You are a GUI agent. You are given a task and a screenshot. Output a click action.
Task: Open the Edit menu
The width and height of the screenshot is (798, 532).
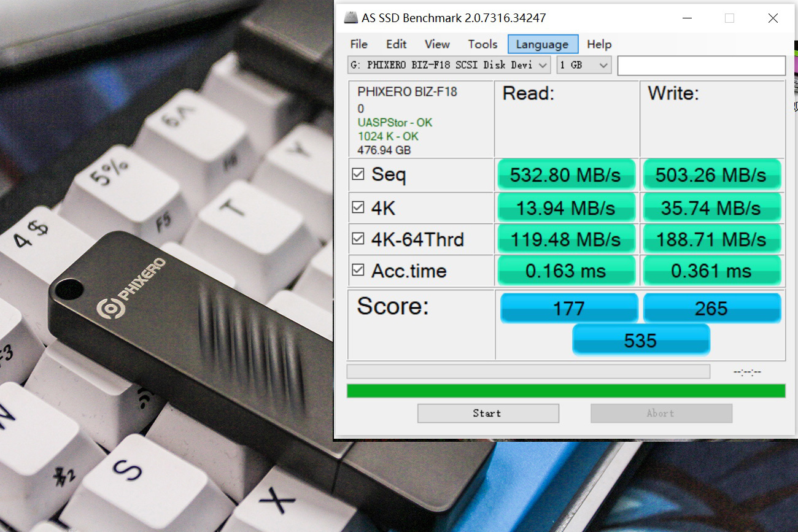(x=396, y=44)
